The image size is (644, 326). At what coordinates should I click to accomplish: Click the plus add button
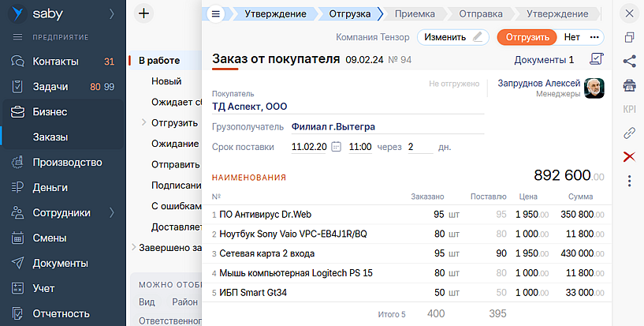[x=143, y=13]
